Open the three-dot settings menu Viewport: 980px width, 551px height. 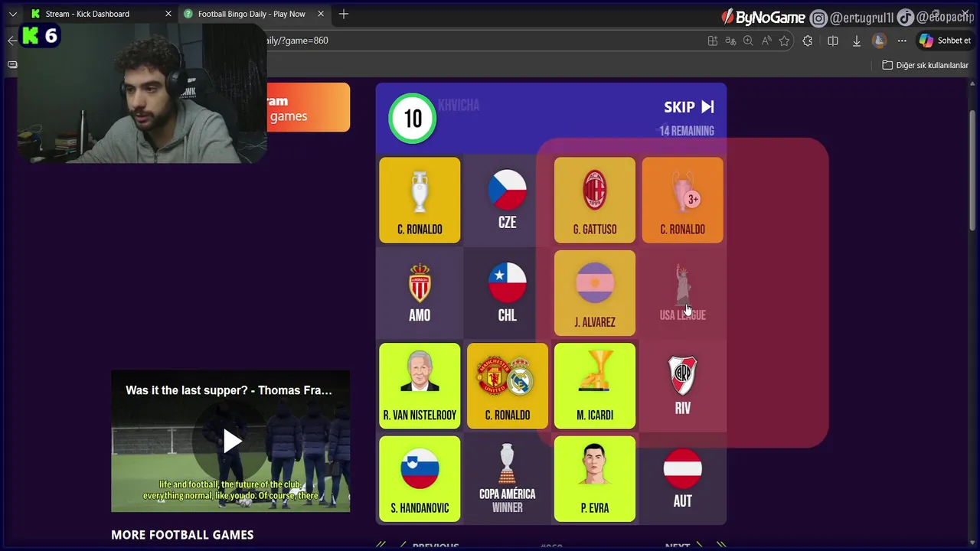point(903,41)
